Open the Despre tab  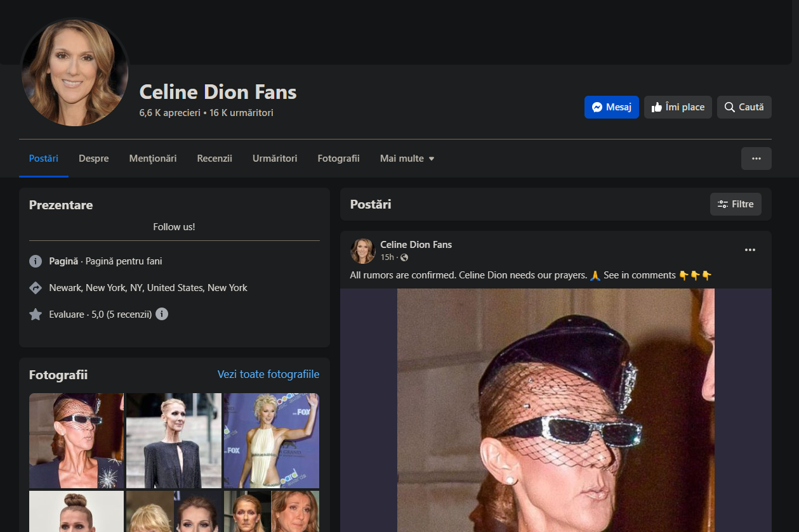point(94,159)
